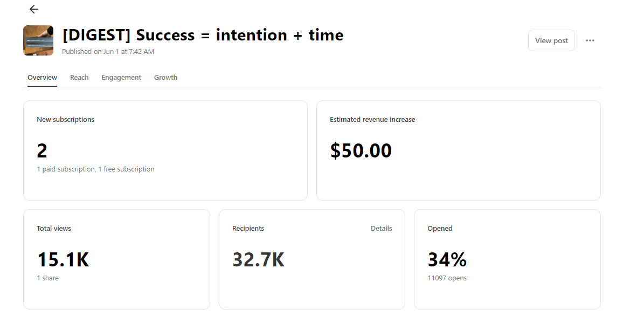Click the 34% opened figure
Image resolution: width=644 pixels, height=316 pixels.
[447, 260]
